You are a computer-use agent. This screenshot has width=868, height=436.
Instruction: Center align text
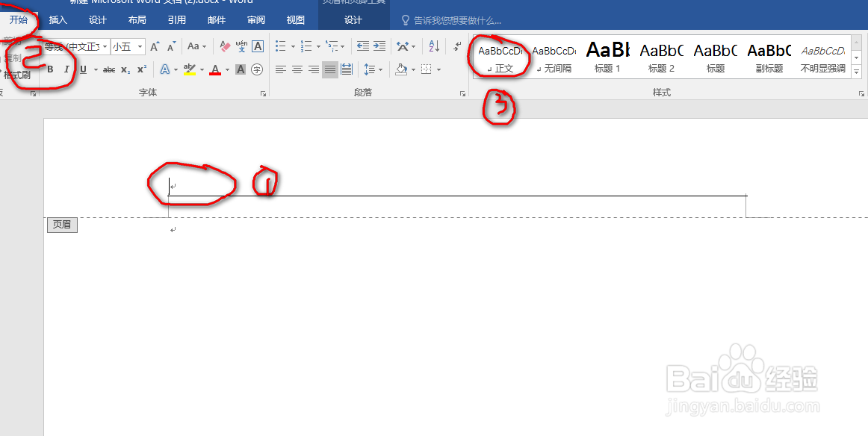(297, 69)
